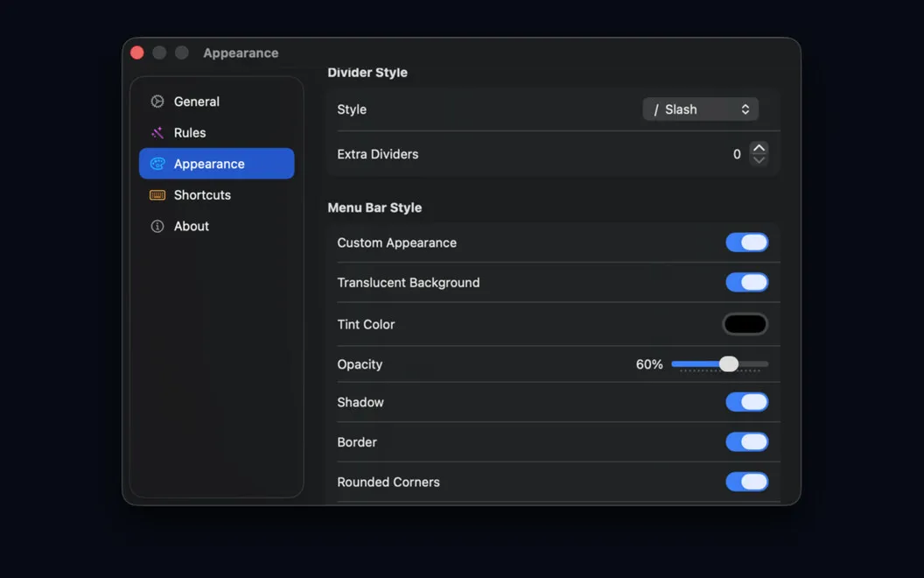
Task: Decrease Extra Dividers with the down arrow
Action: (759, 160)
